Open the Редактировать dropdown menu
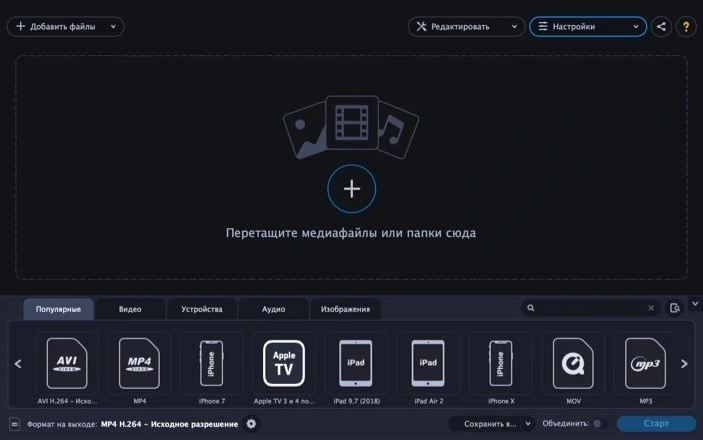This screenshot has width=703, height=440. [x=466, y=26]
